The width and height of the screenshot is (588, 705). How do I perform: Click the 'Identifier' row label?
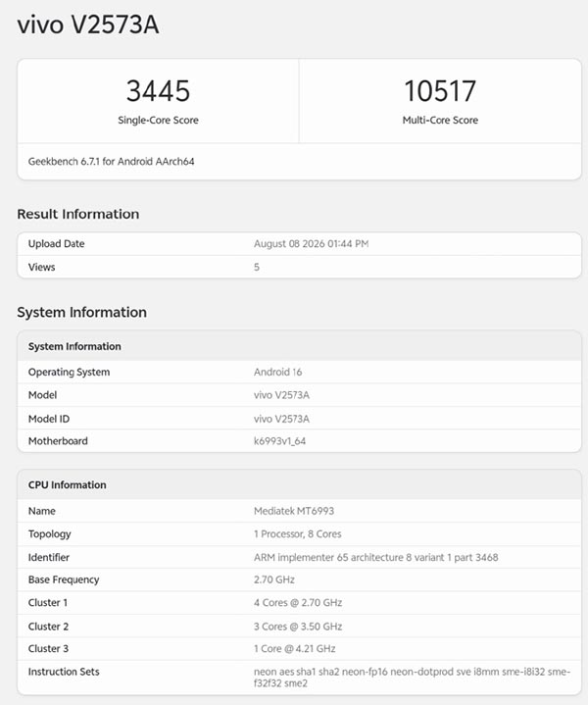pyautogui.click(x=49, y=558)
